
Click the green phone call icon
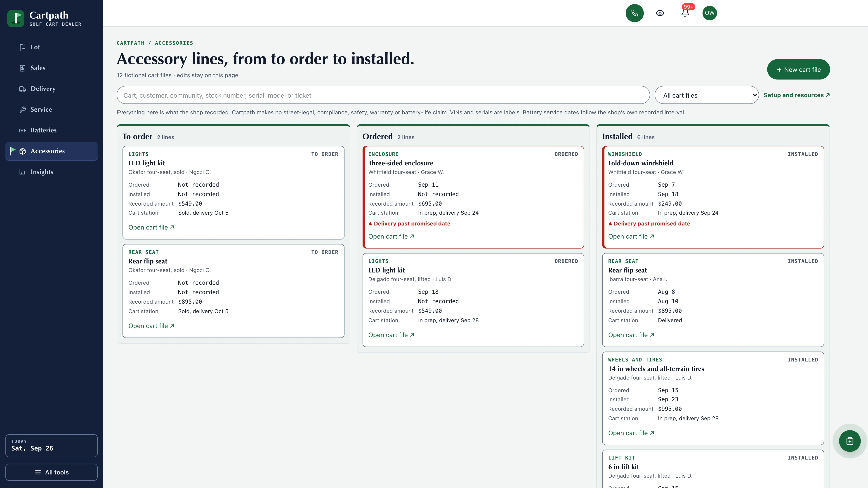coord(634,13)
